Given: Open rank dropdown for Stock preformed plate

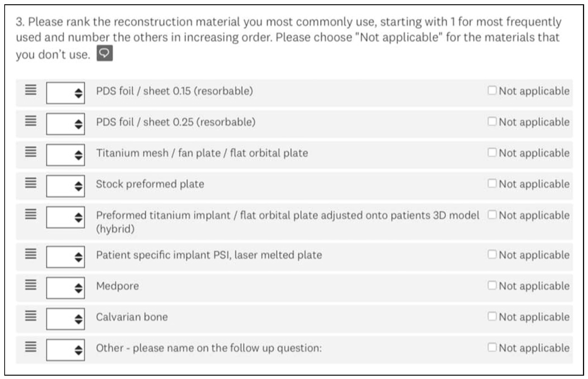Looking at the screenshot, I should click(66, 186).
